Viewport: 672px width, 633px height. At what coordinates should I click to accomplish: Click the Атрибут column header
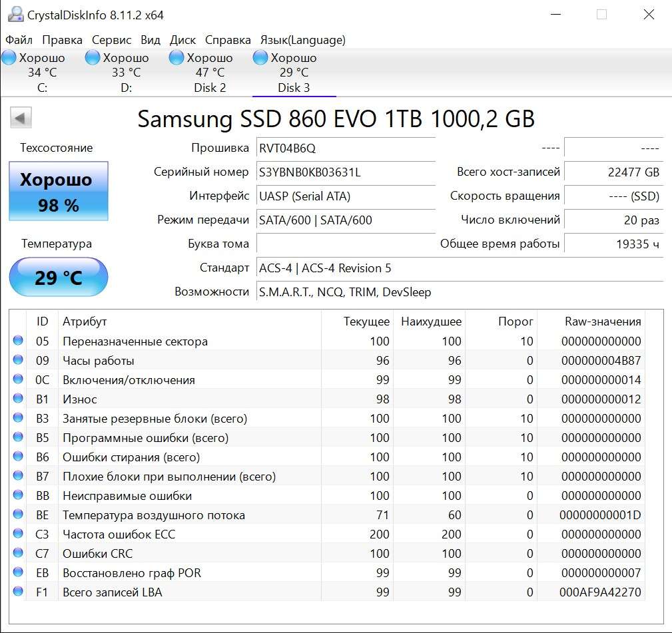click(189, 321)
